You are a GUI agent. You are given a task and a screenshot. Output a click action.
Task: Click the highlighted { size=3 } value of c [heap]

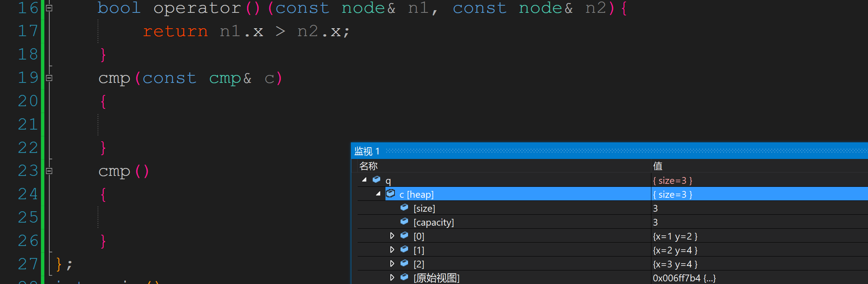[x=672, y=195]
